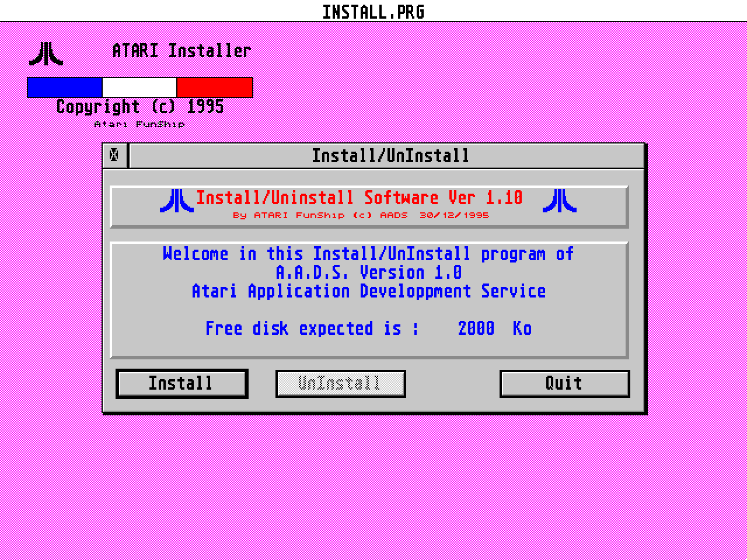This screenshot has height=560, width=747.
Task: Click the INSTALL.PRG title at the top
Action: coord(373,12)
